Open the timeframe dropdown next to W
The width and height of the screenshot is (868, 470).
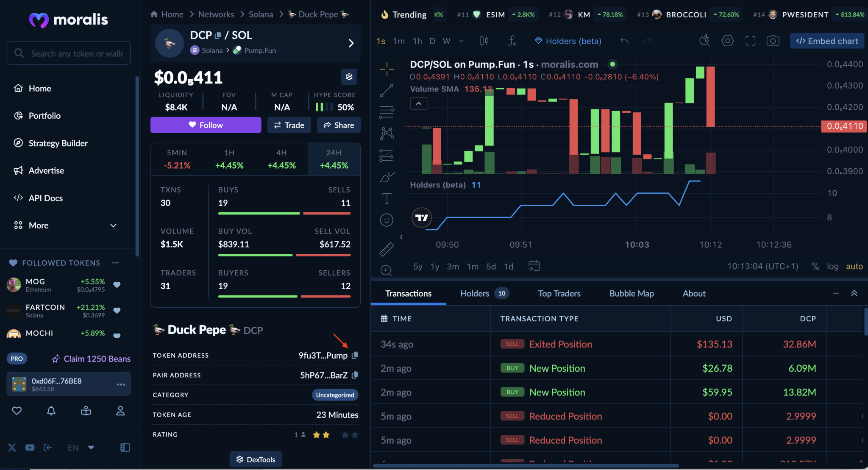(x=461, y=41)
